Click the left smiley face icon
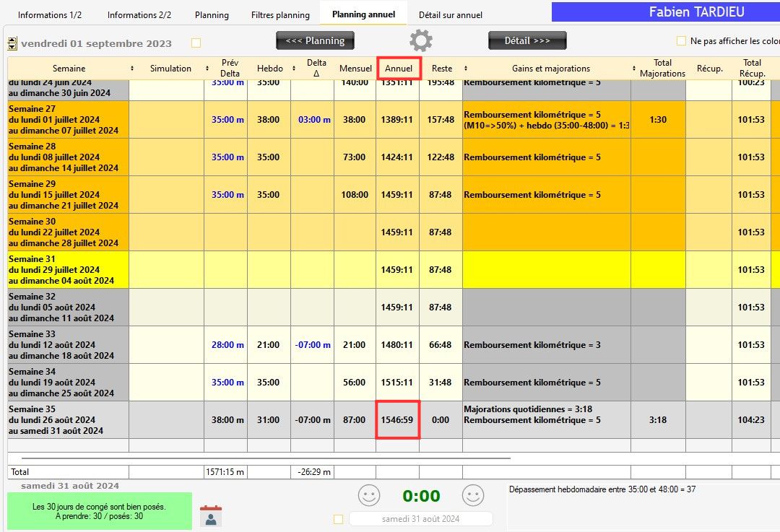This screenshot has height=532, width=780. coord(369,495)
